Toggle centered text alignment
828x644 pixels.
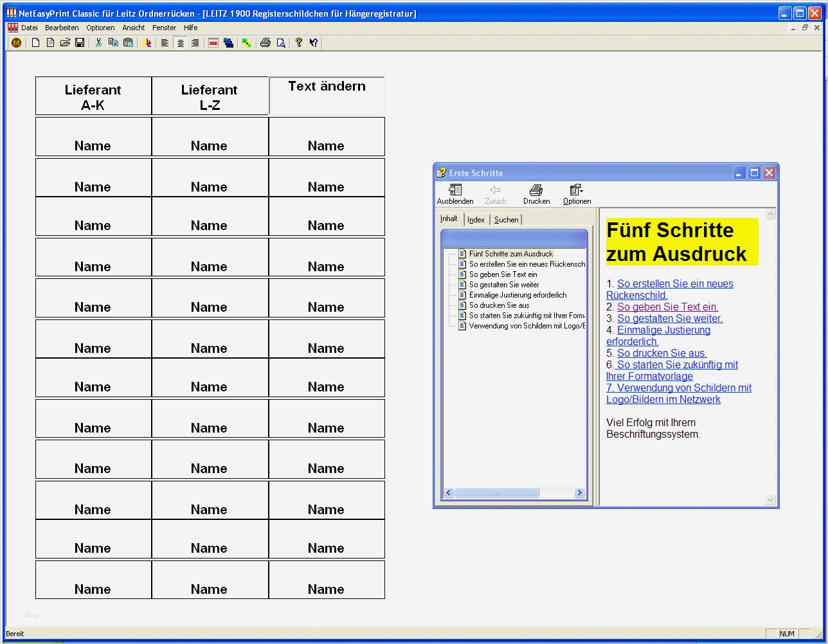[x=180, y=43]
